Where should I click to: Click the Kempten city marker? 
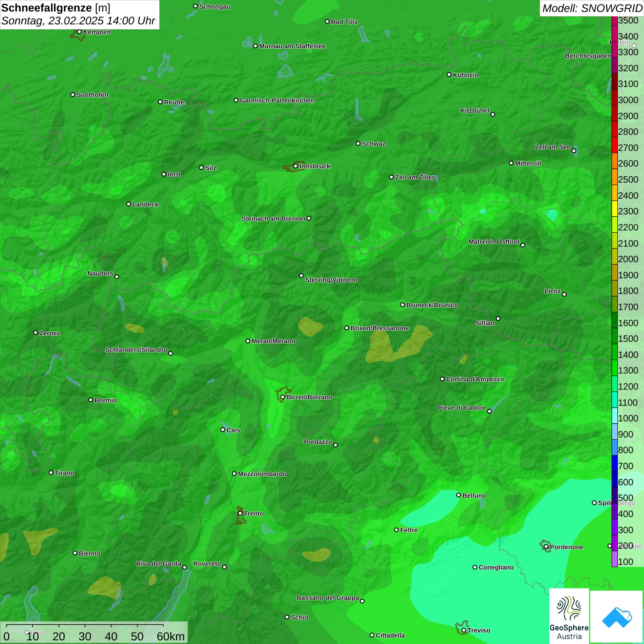tap(79, 32)
